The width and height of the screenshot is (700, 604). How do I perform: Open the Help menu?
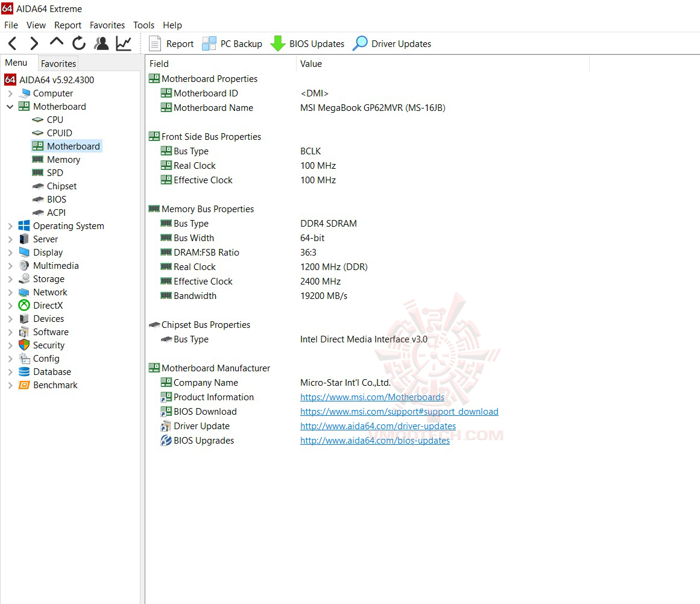(172, 25)
